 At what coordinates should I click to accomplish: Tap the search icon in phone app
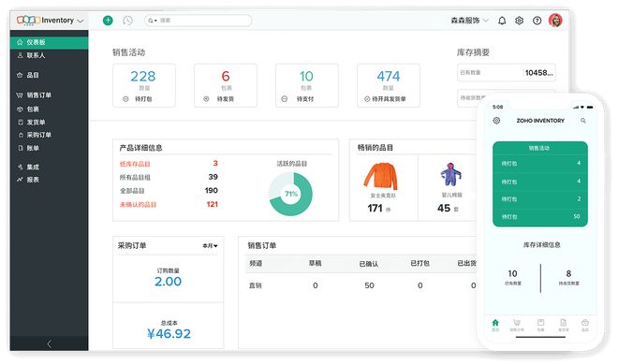(583, 121)
